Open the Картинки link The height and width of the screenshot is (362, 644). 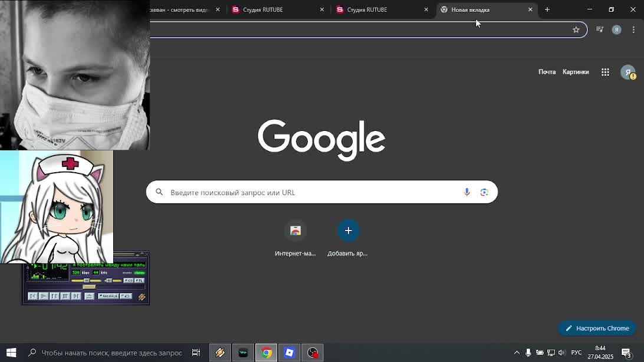[576, 72]
